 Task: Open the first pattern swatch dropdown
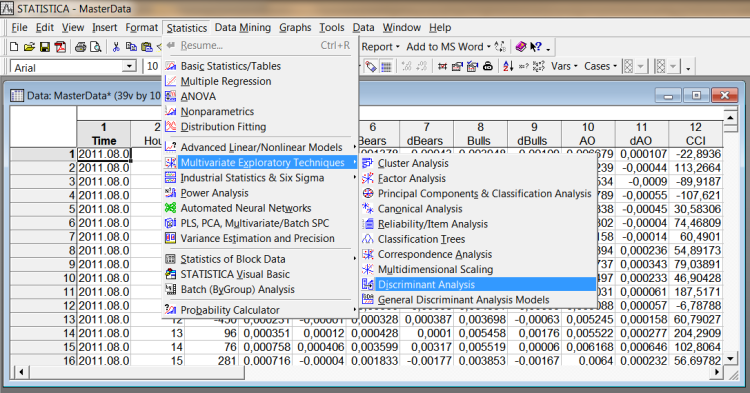[641, 66]
